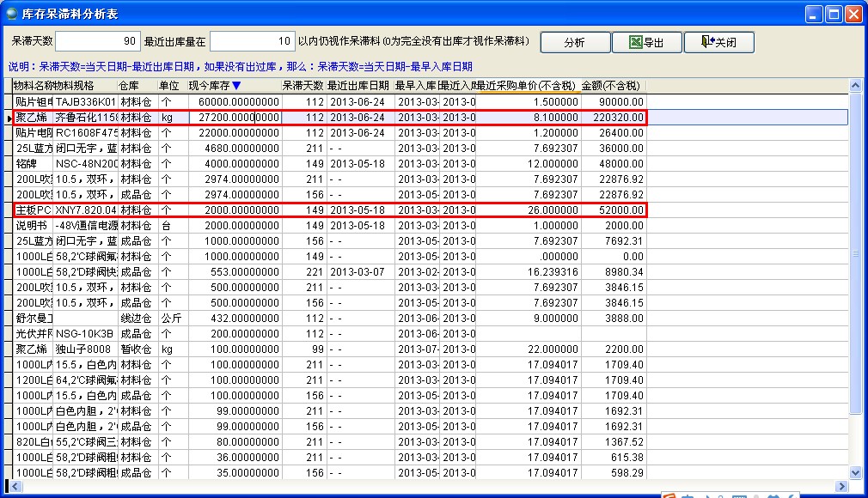
Task: Click vertical scrollbar up arrow
Action: tap(855, 86)
